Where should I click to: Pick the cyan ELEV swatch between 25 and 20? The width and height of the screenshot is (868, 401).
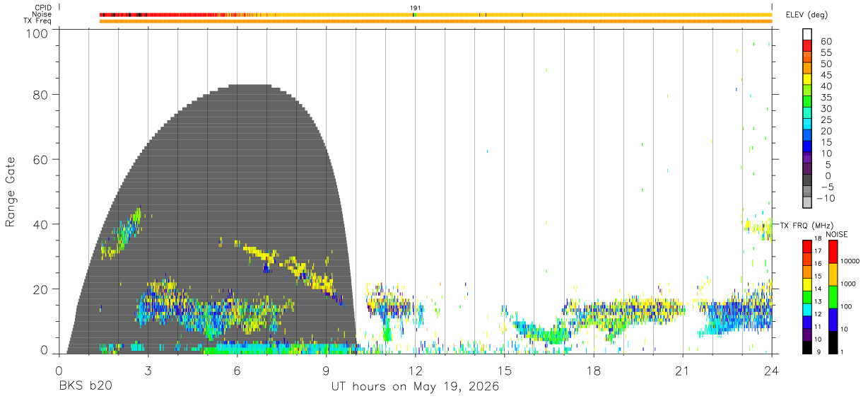pos(807,125)
